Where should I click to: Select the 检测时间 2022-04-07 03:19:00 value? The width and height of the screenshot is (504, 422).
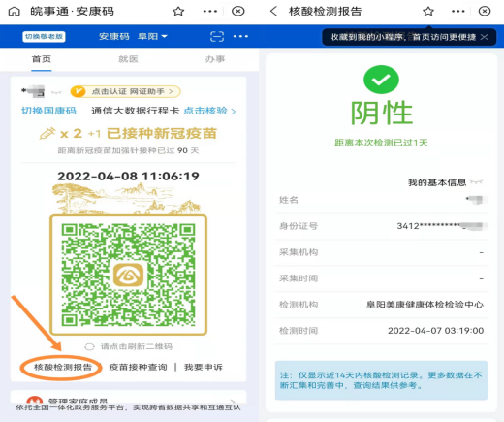435,331
